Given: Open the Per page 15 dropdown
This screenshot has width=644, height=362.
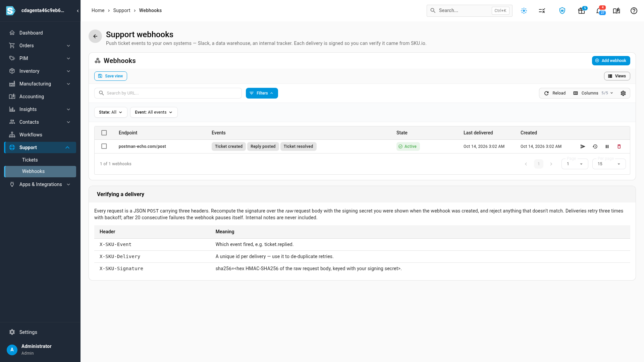Looking at the screenshot, I should tap(609, 164).
